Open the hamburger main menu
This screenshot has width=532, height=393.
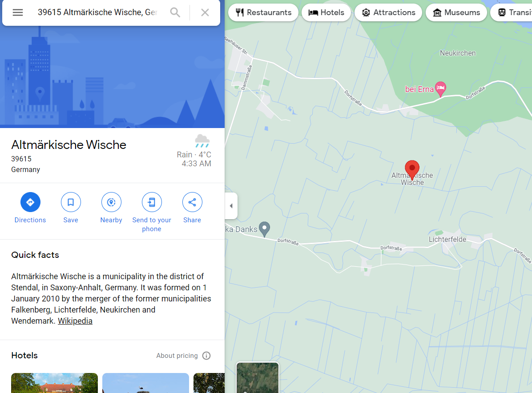(18, 12)
